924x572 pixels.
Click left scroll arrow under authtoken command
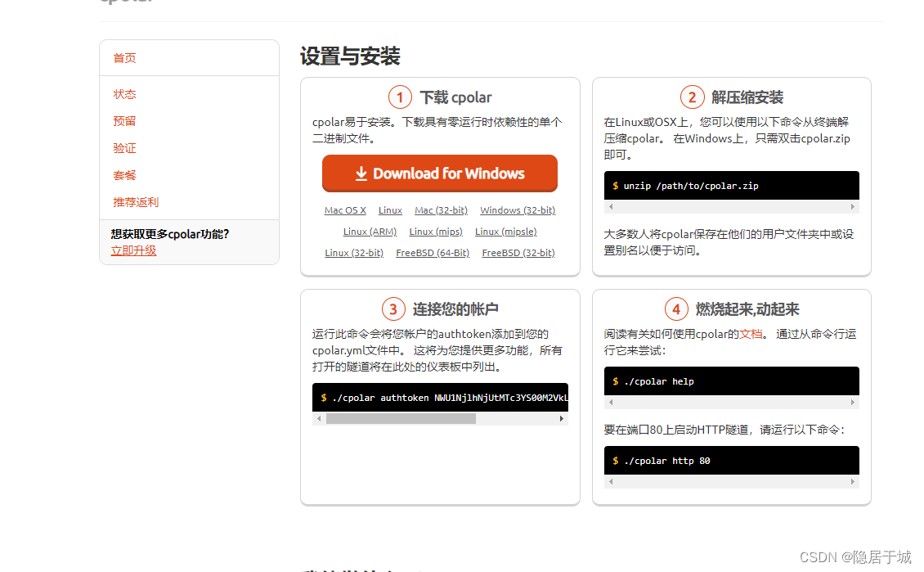point(320,419)
